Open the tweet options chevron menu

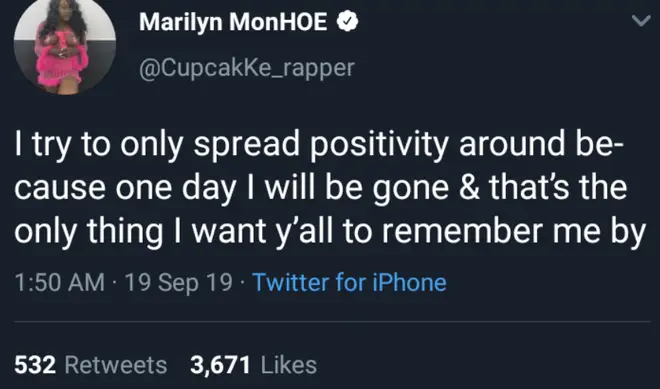641,21
